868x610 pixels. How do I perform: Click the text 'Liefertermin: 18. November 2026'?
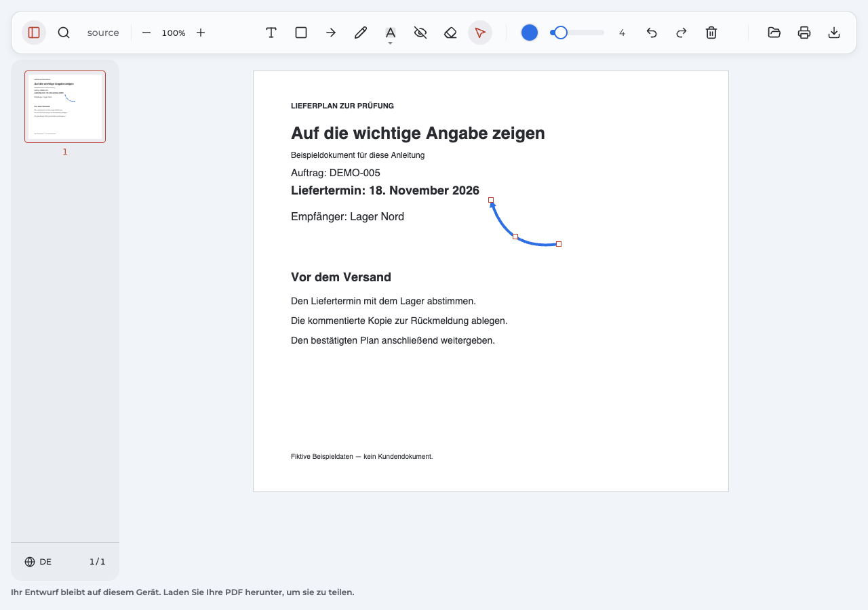385,190
